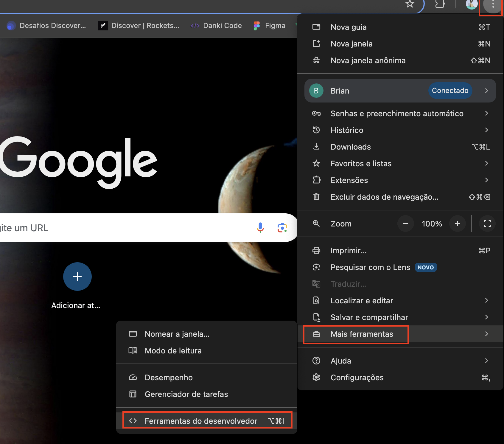
Task: Click the plus icon to add shortcut
Action: tap(77, 277)
